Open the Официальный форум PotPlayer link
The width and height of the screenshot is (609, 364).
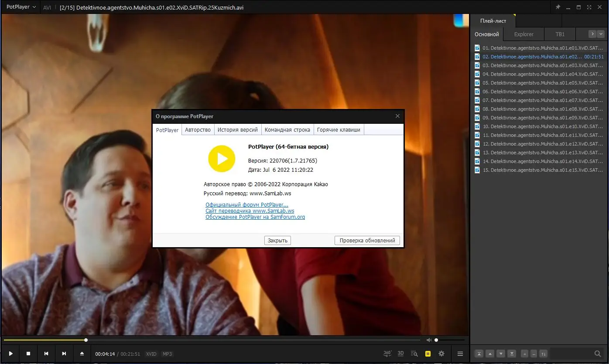[247, 205]
